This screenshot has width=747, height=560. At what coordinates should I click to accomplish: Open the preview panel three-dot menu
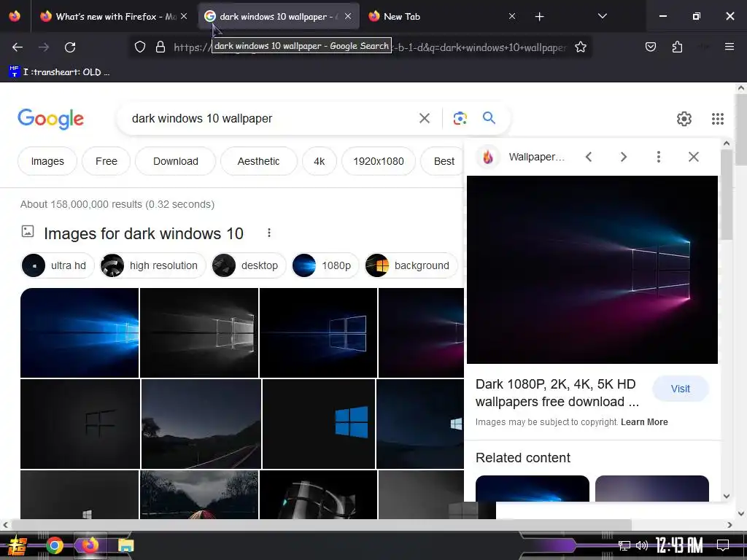click(659, 157)
